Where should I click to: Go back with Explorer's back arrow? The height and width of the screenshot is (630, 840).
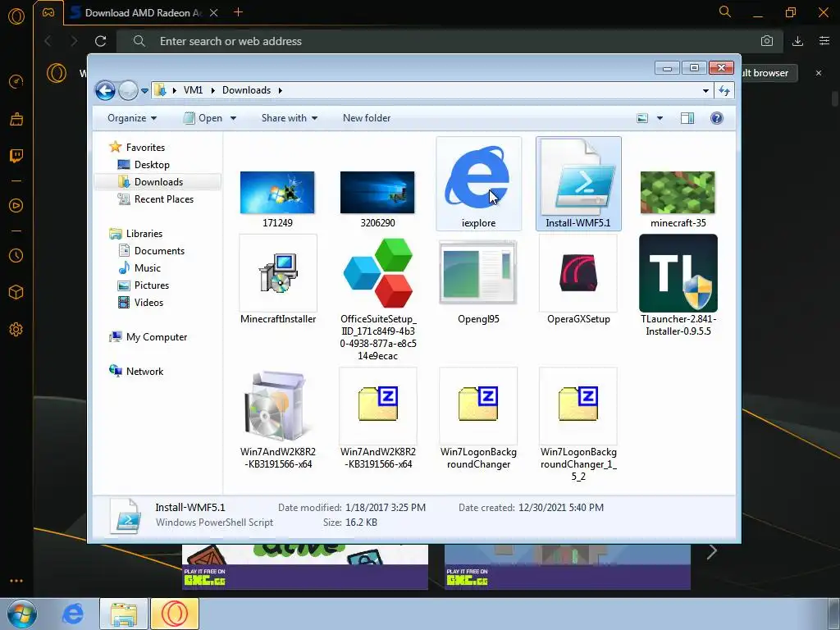105,90
